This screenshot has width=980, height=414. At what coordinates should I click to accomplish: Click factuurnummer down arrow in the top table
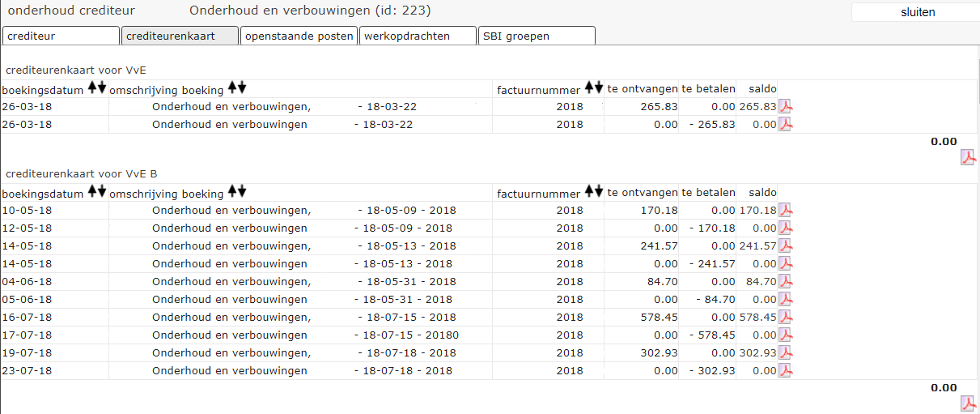coord(599,87)
